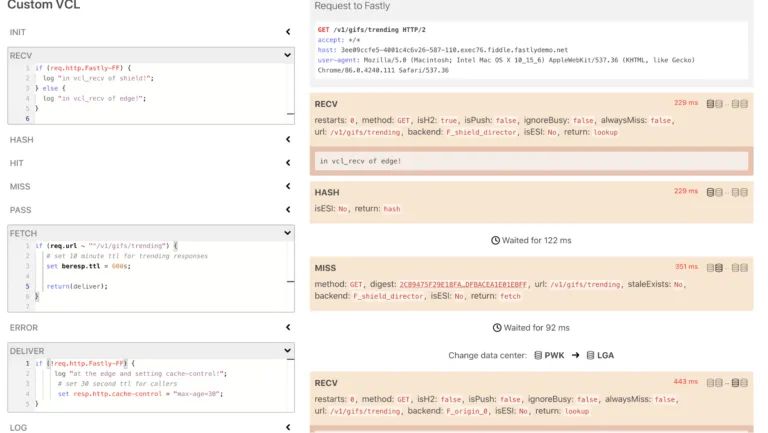Expand the HASH subroutine in Custom VCL

(x=287, y=139)
